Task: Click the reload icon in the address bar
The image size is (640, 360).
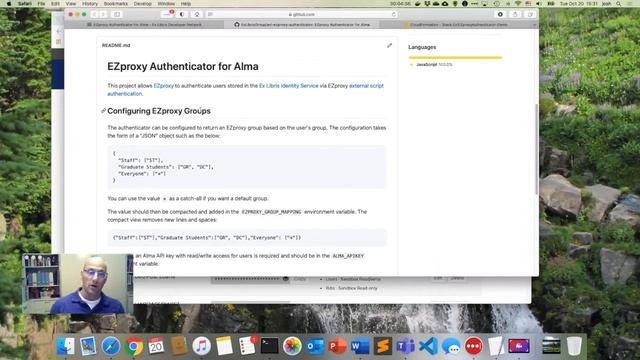Action: pos(394,14)
